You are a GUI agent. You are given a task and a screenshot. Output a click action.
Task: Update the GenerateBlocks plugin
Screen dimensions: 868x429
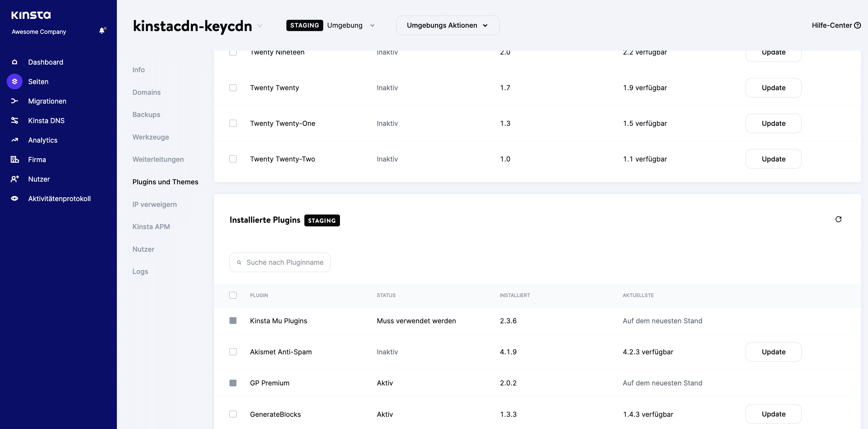pos(773,414)
